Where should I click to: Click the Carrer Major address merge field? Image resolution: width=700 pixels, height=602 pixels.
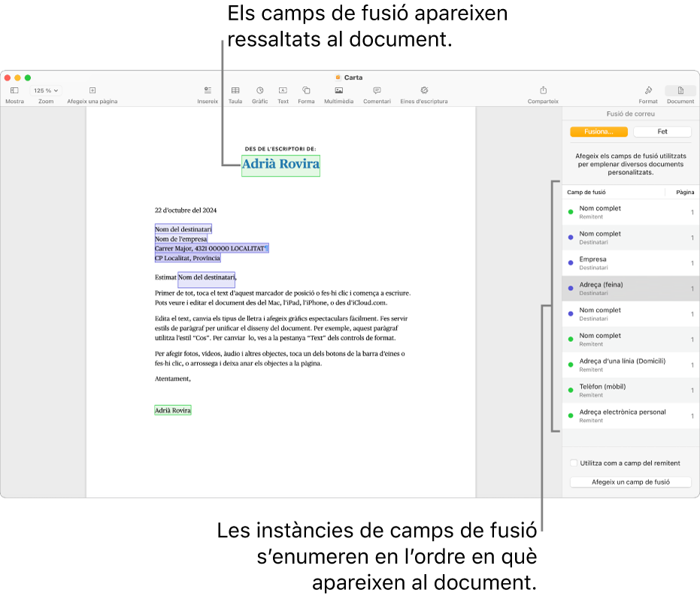[211, 248]
